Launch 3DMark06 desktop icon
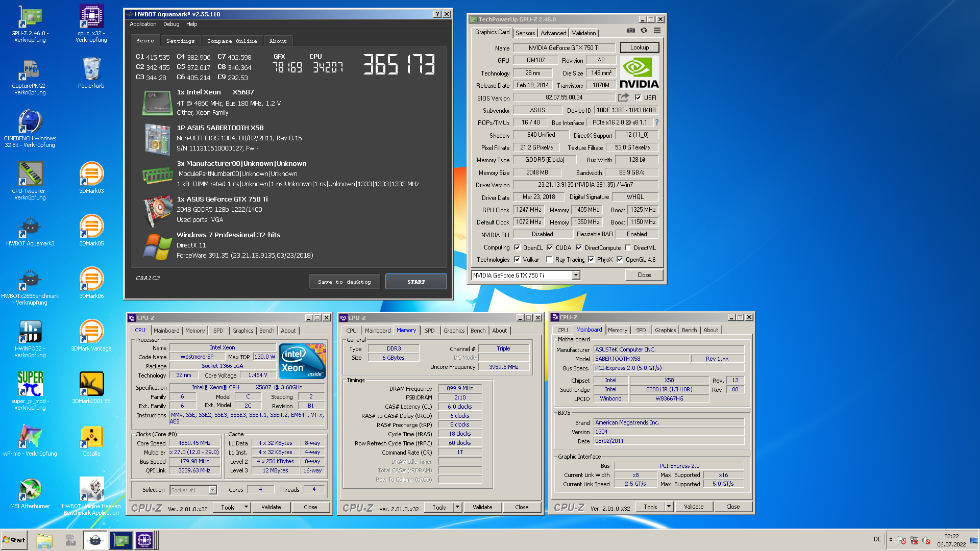The width and height of the screenshot is (980, 551). tap(91, 283)
